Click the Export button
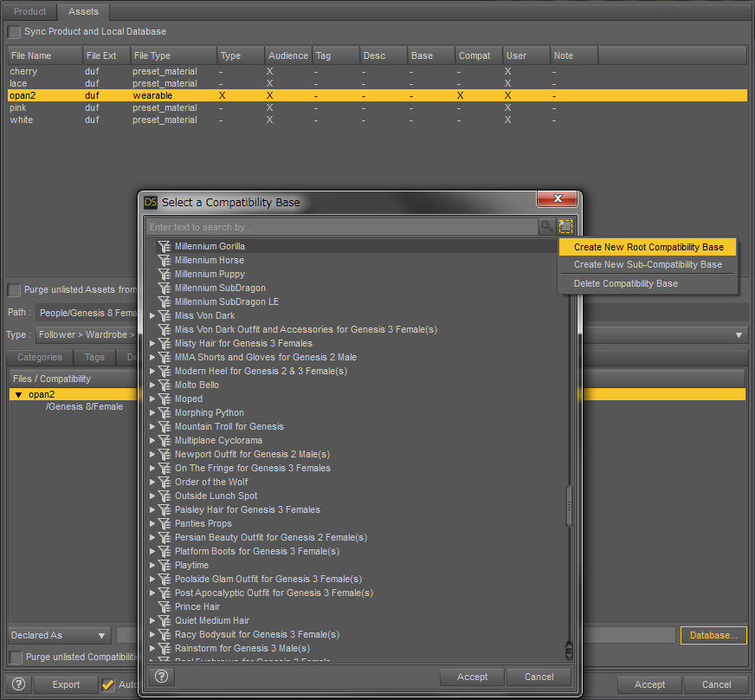 (x=66, y=684)
